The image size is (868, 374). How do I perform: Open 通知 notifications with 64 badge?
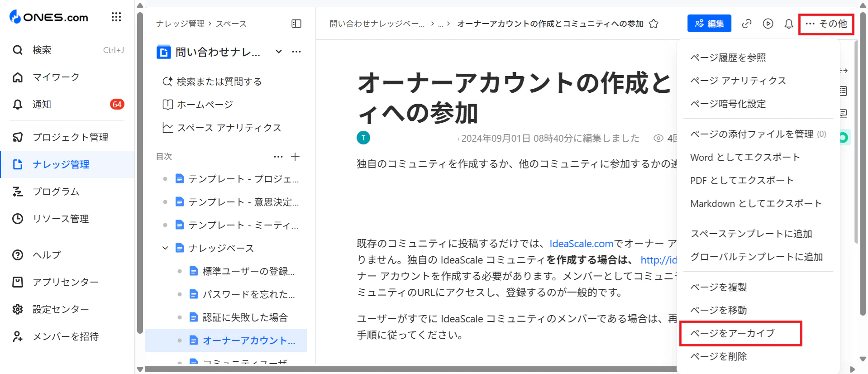pos(68,104)
